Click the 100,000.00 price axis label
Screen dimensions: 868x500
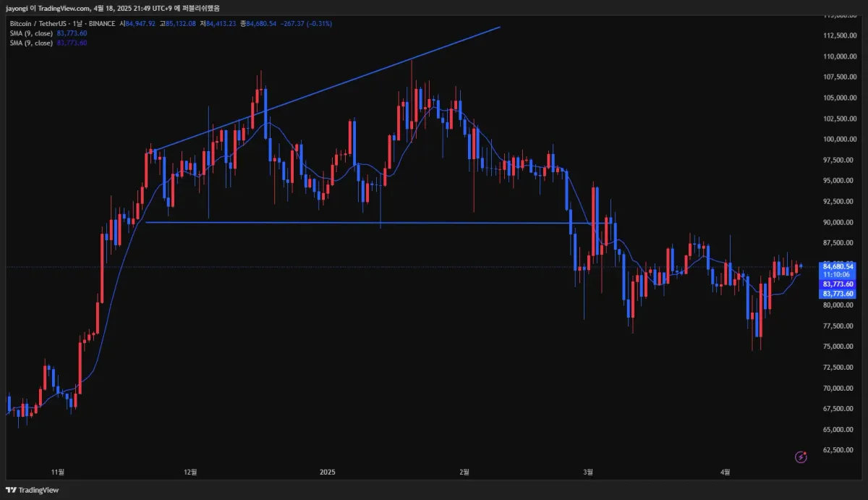(839, 139)
